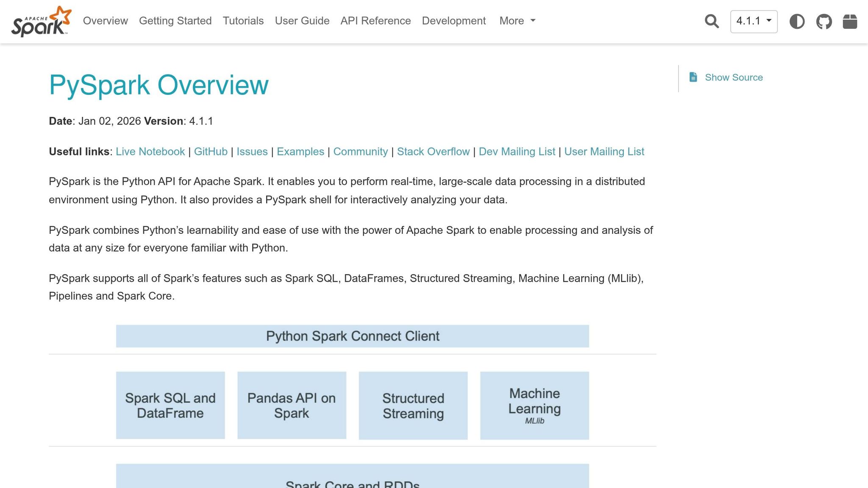Screen dimensions: 868x488
Task: Open the GitHub repository icon in the header
Action: tap(824, 21)
